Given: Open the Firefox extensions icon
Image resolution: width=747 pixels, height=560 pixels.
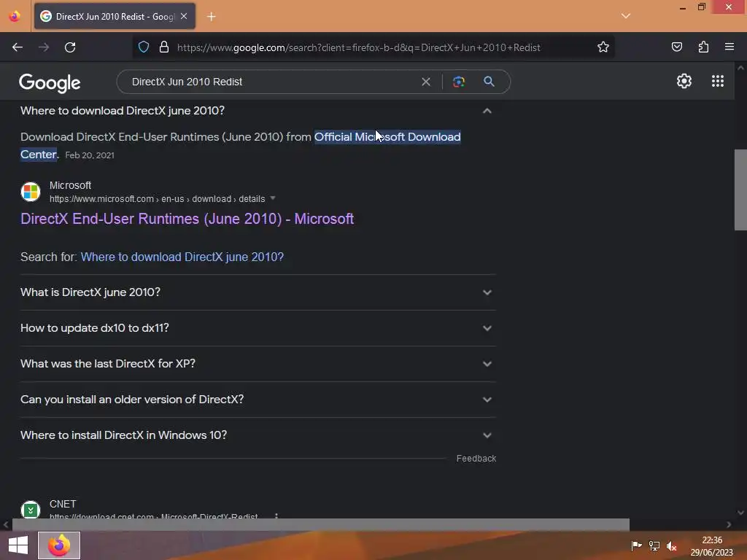Looking at the screenshot, I should [703, 47].
